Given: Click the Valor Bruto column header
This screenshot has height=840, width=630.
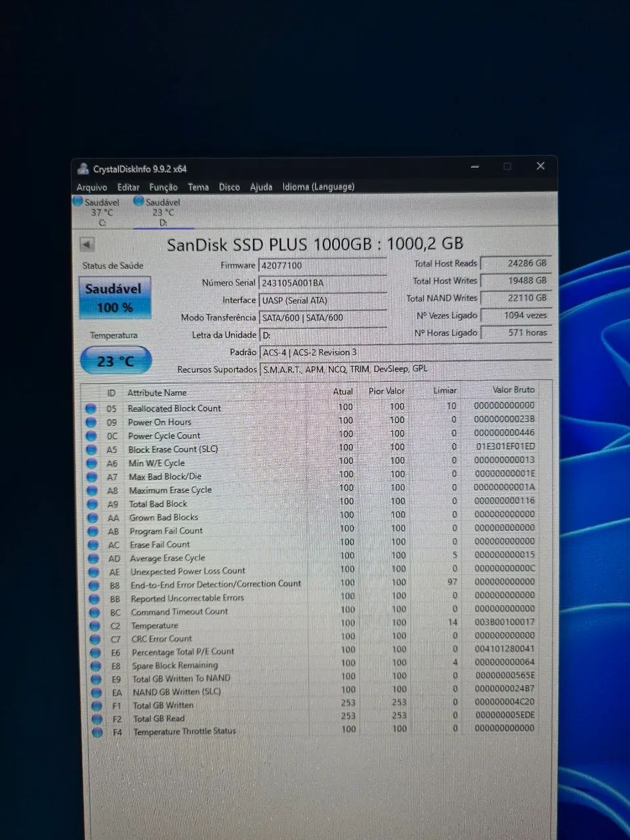Looking at the screenshot, I should [x=514, y=390].
